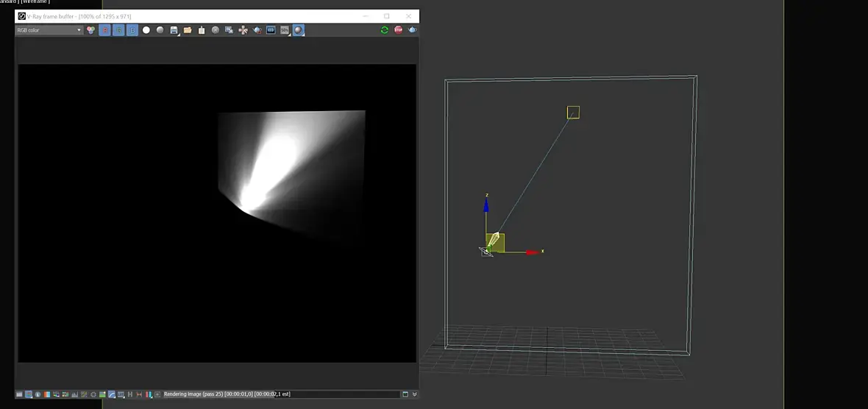Enable monochromatic mode with the gray sphere
This screenshot has width=868, height=409.
[x=160, y=30]
